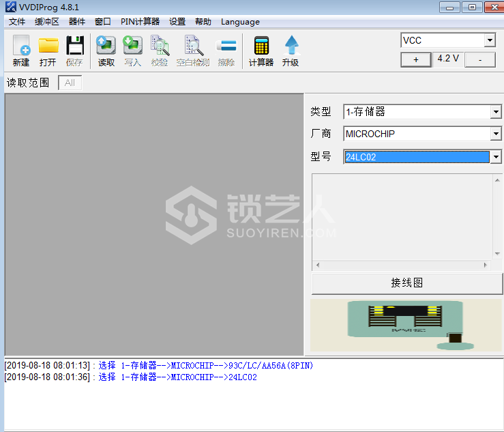Maximize the VVDIProg window
This screenshot has height=432, width=504.
tap(472, 7)
